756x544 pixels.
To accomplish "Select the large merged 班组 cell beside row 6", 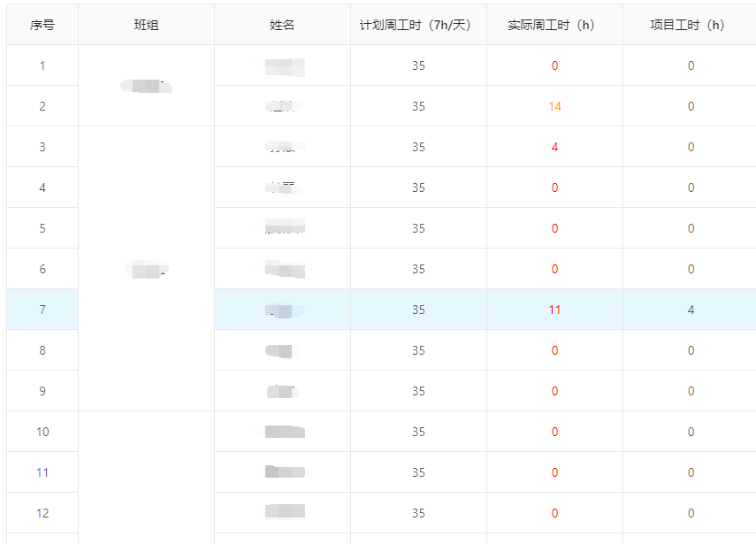I will tap(146, 268).
